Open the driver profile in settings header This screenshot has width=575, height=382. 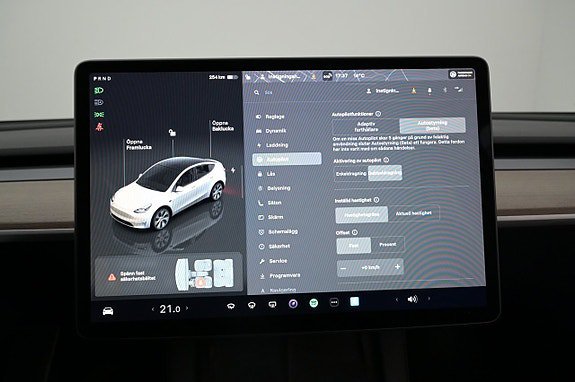pyautogui.click(x=382, y=91)
